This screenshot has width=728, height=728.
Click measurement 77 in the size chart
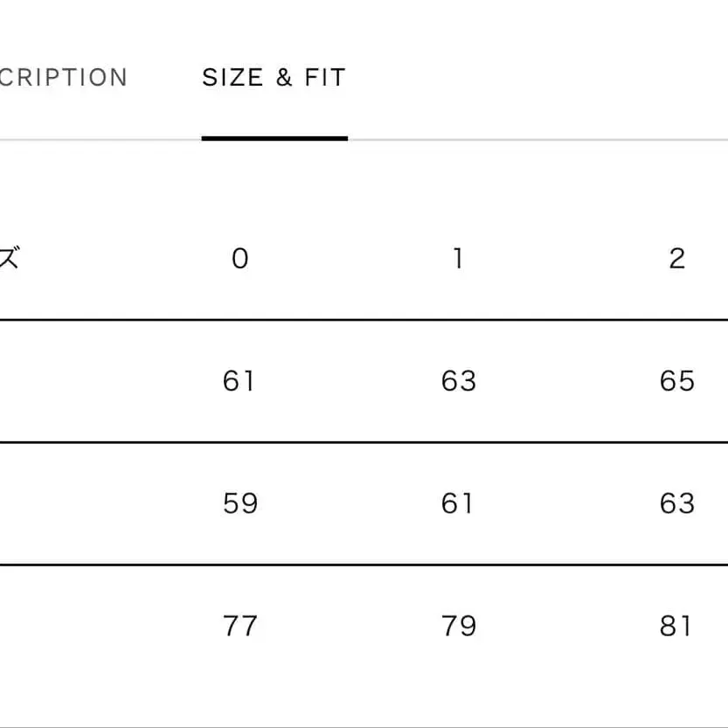pyautogui.click(x=239, y=626)
